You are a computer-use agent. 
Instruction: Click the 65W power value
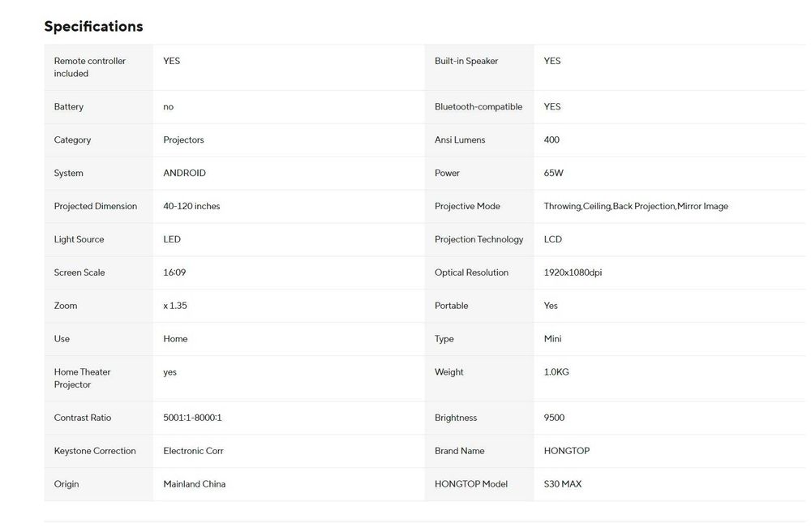tap(553, 174)
